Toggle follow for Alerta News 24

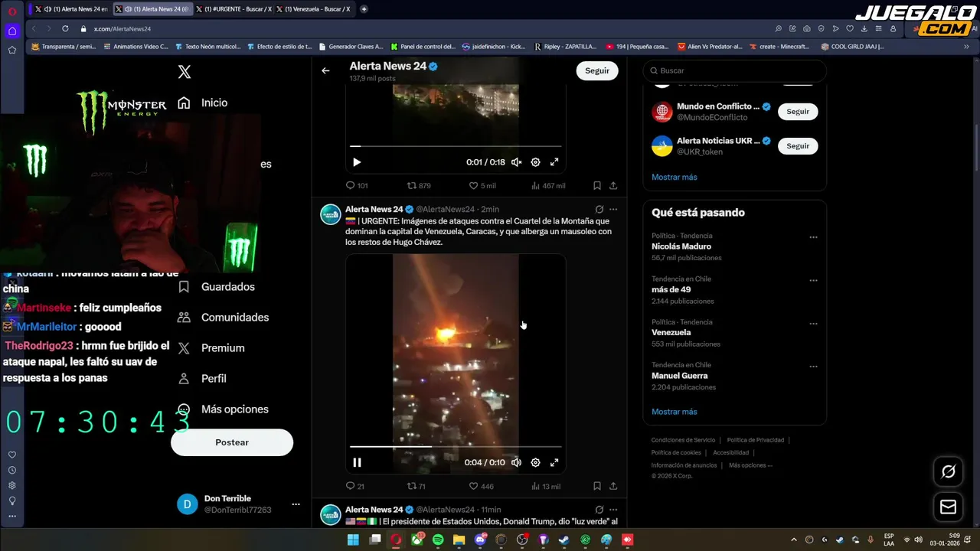point(597,70)
